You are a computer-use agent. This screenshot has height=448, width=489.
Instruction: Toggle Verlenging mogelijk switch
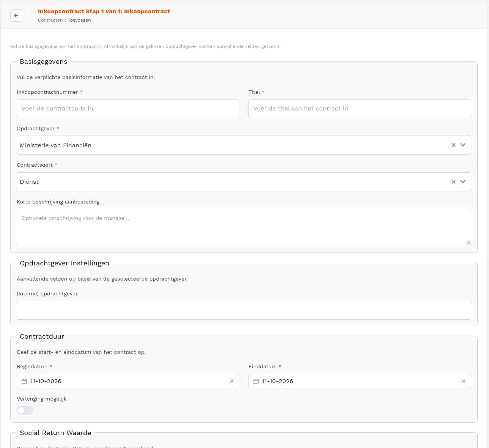25,410
